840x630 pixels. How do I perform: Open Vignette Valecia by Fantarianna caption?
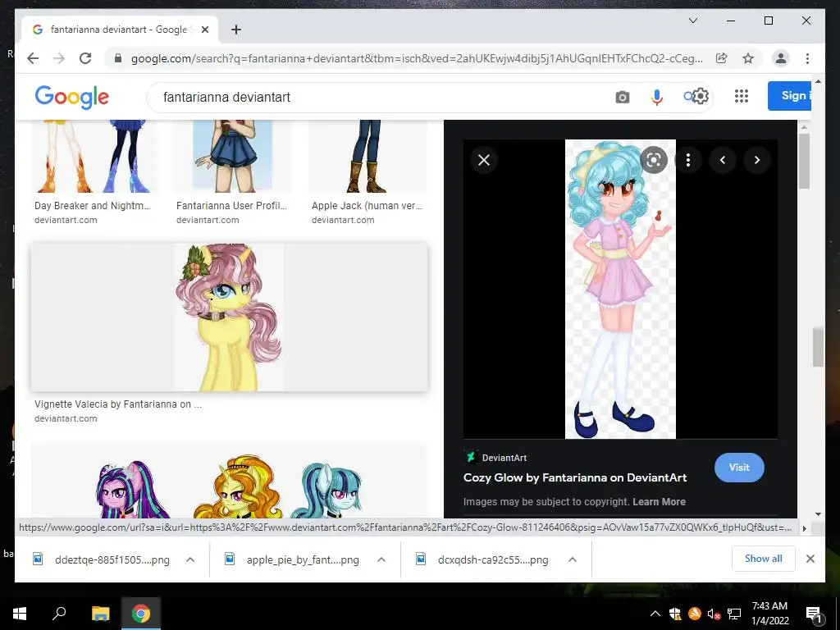(x=118, y=404)
